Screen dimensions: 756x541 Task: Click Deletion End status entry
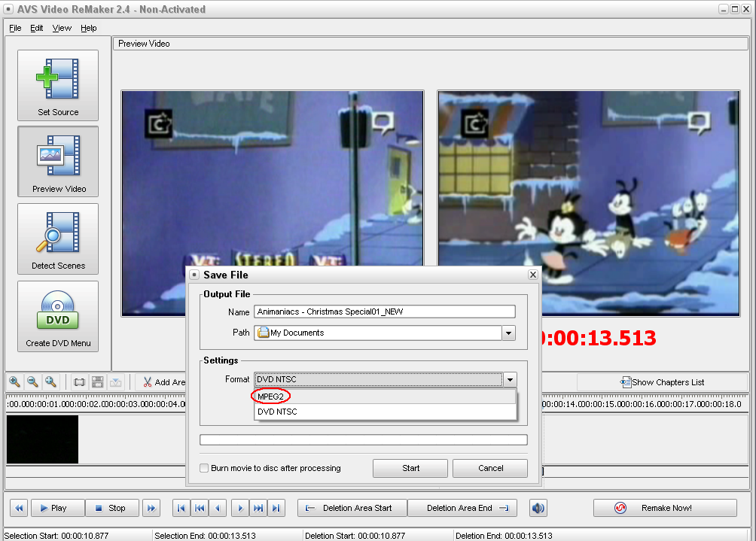pos(504,536)
